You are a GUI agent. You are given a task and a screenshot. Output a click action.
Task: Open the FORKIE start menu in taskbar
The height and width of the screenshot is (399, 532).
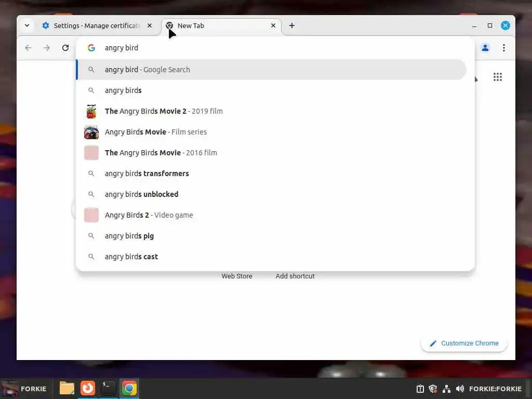point(24,389)
